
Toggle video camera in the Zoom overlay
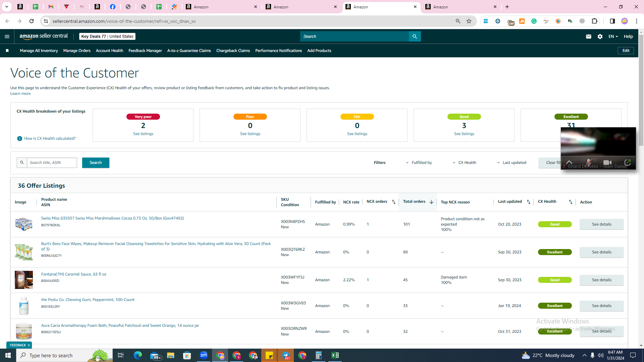coord(607,163)
